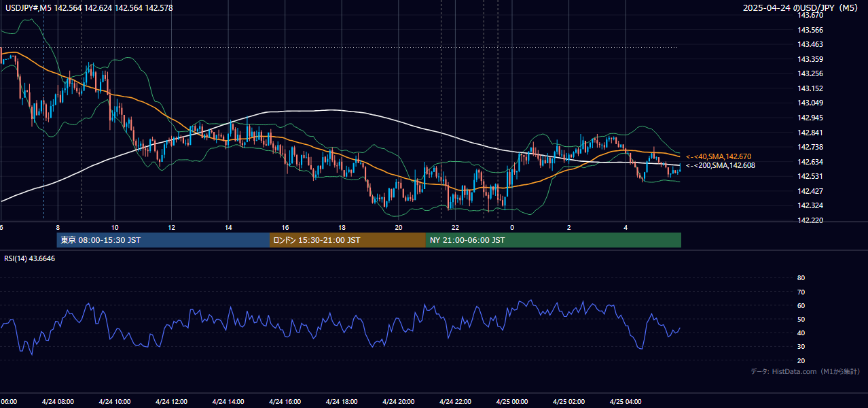Click the 東京 08:00-15:30 JST session bar
Image resolution: width=868 pixels, height=408 pixels.
163,240
